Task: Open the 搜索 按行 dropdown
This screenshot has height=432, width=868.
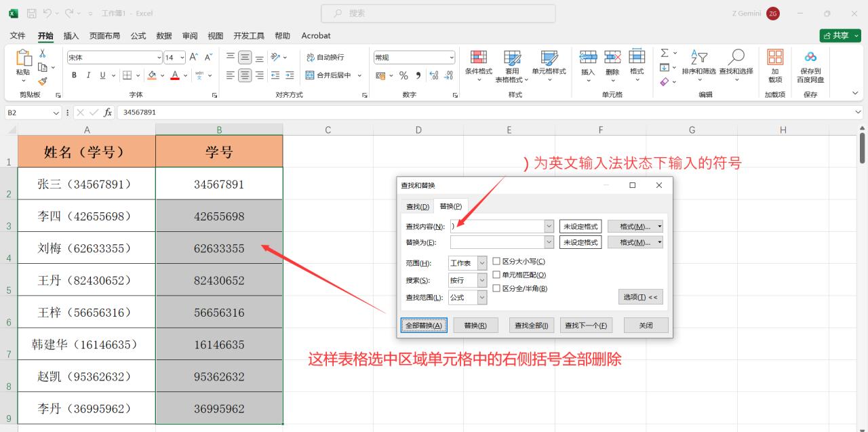Action: 482,280
